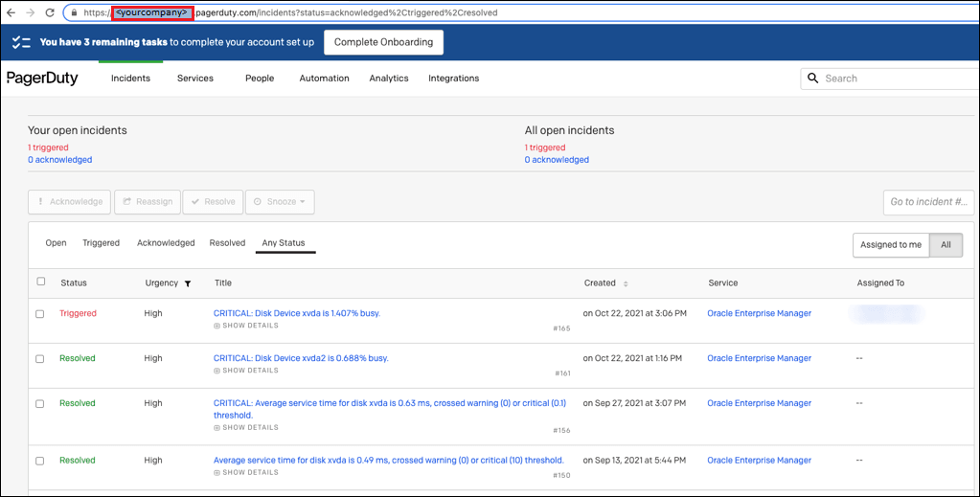980x497 pixels.
Task: Go back with the browser back arrow
Action: tap(11, 12)
